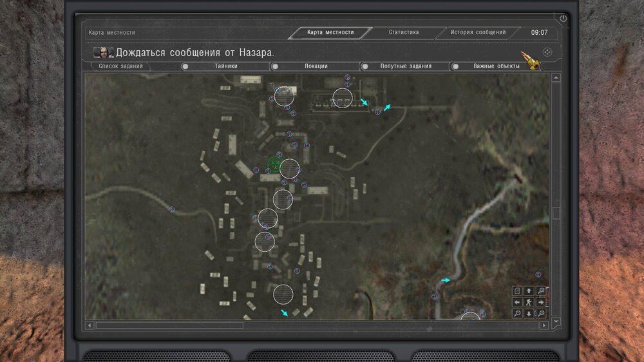Click the vertical scrollbar up arrow

tap(556, 78)
